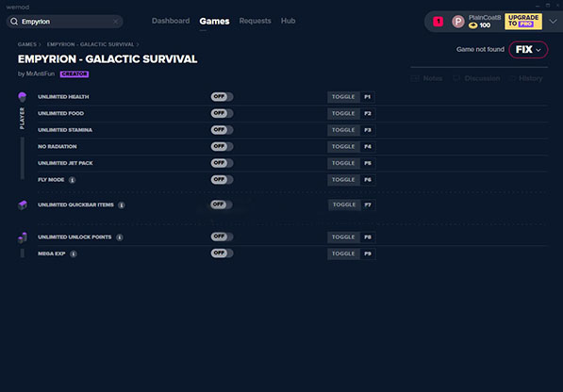Click Toggle button for Unlimited Unlock Points
563x392 pixels.
[x=343, y=237]
